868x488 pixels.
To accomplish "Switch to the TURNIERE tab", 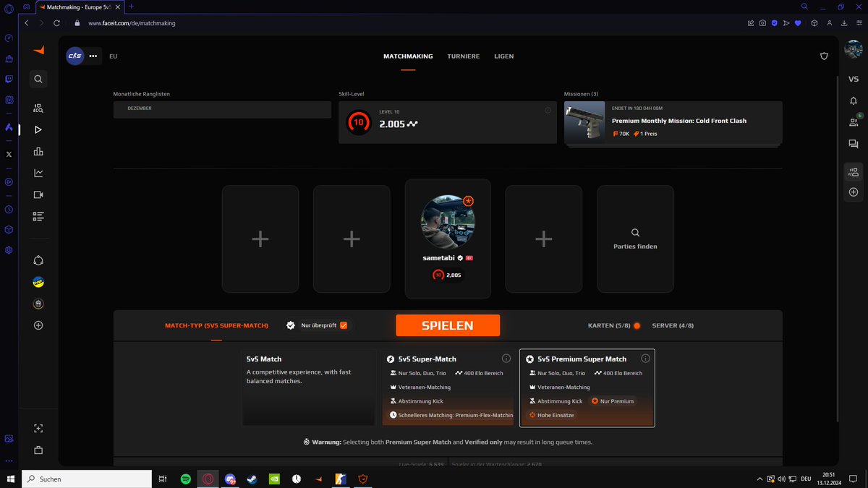I will click(x=463, y=56).
